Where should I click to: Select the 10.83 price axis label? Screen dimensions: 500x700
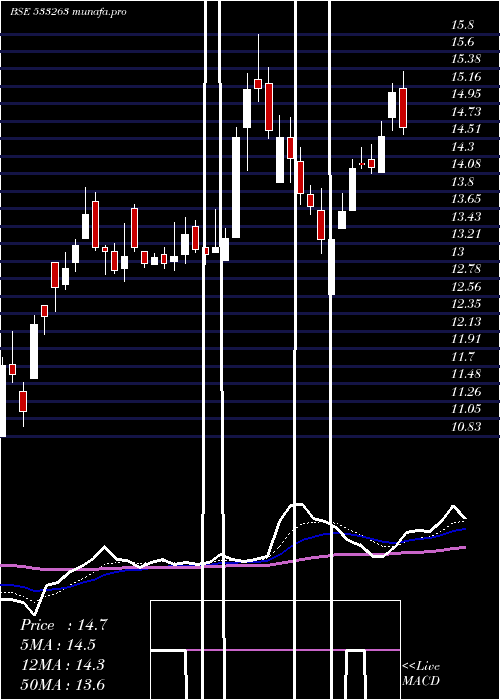click(x=466, y=426)
